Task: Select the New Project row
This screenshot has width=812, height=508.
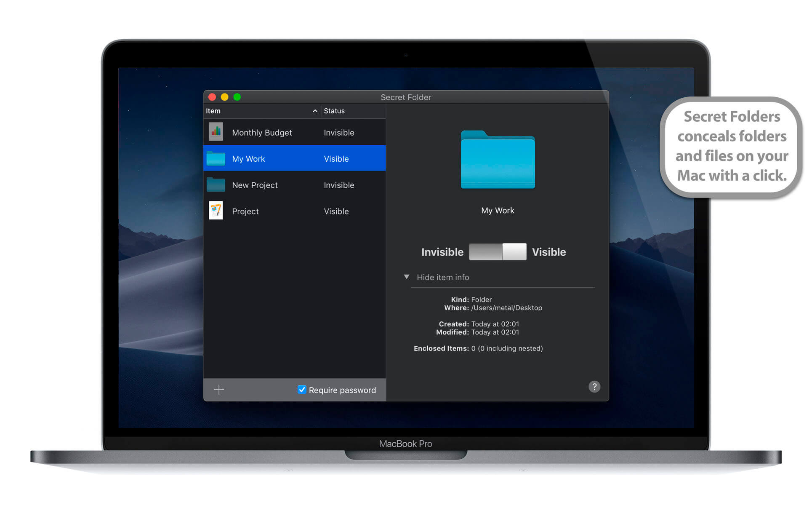Action: pos(255,185)
